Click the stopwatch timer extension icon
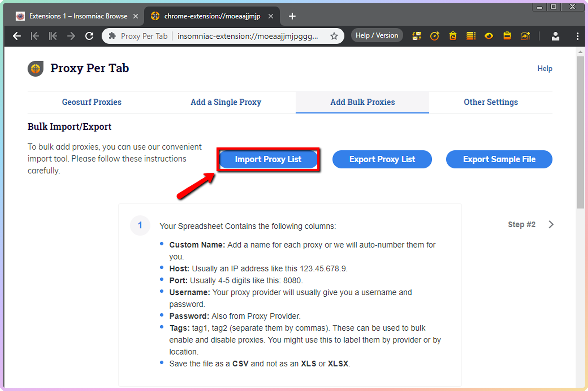Image resolution: width=588 pixels, height=391 pixels. click(x=435, y=36)
